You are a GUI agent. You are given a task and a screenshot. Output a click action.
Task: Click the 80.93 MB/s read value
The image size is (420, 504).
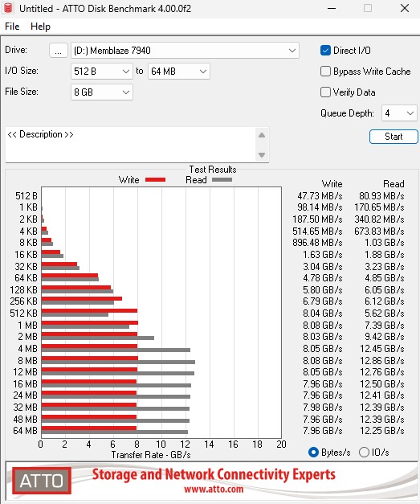click(381, 196)
